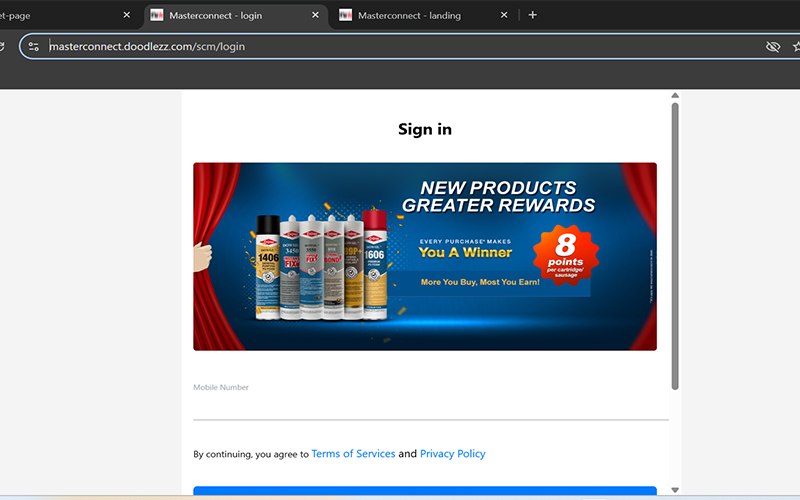800x500 pixels.
Task: Click the eye-slash tracking protection icon
Action: 773,46
